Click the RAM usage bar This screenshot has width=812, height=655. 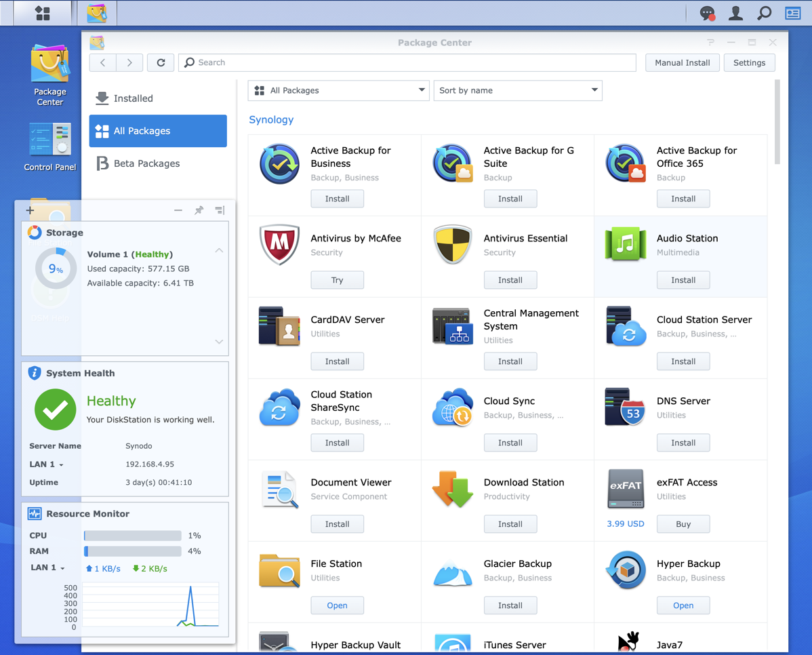(x=133, y=551)
